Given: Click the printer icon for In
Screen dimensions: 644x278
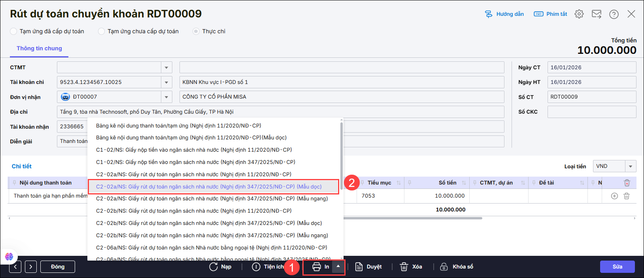Looking at the screenshot, I should coord(317,267).
